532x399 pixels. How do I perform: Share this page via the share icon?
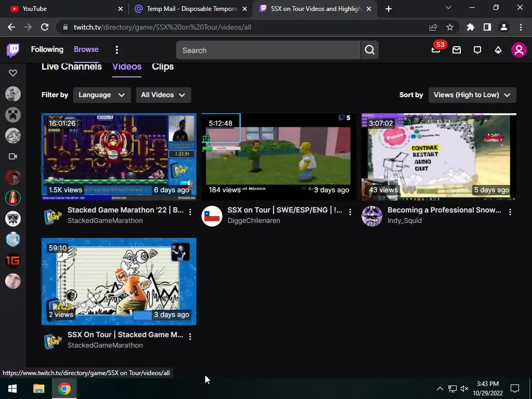pos(433,27)
